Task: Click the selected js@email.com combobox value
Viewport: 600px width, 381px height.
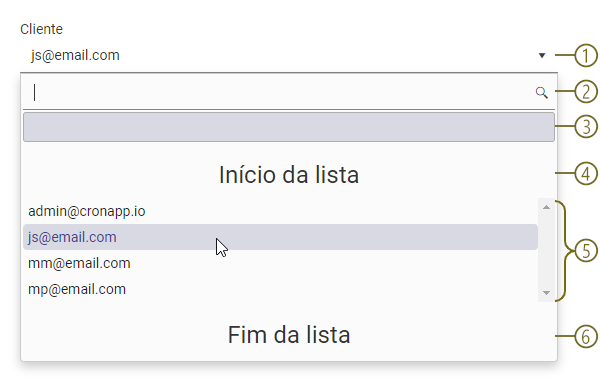Action: 75,55
